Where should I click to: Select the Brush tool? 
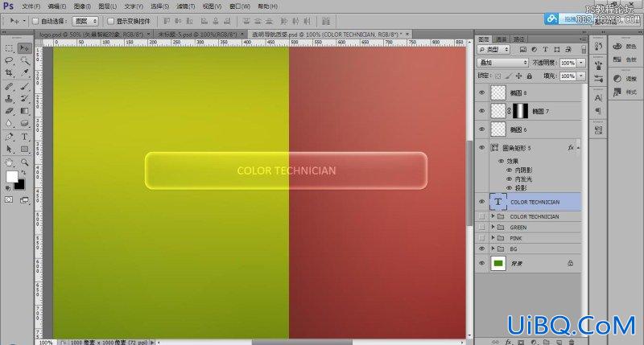point(25,87)
